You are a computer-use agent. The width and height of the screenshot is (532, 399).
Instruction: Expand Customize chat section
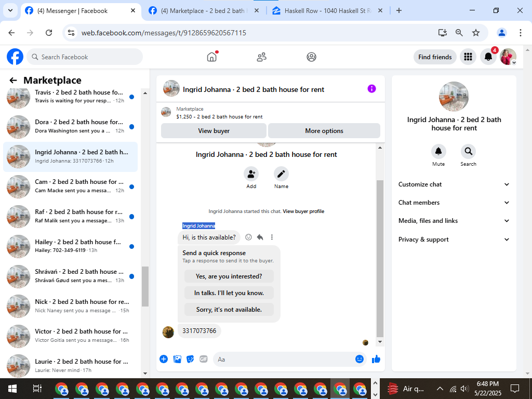coord(454,184)
